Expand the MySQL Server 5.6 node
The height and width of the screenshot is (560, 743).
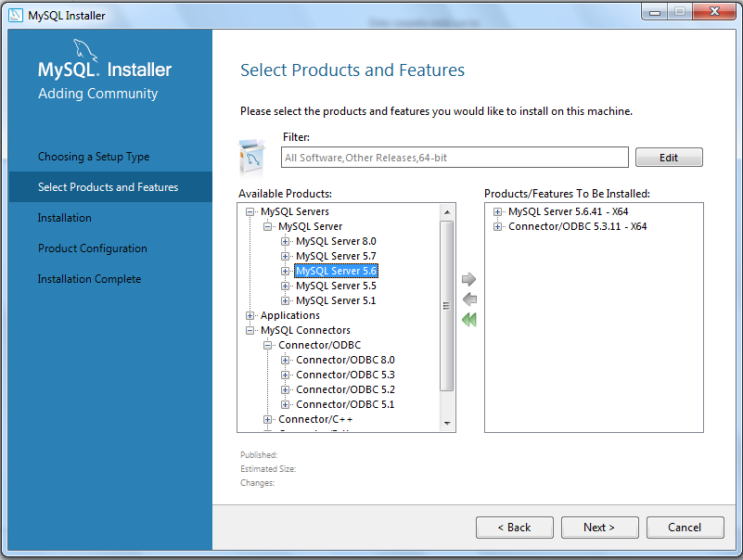pyautogui.click(x=286, y=271)
